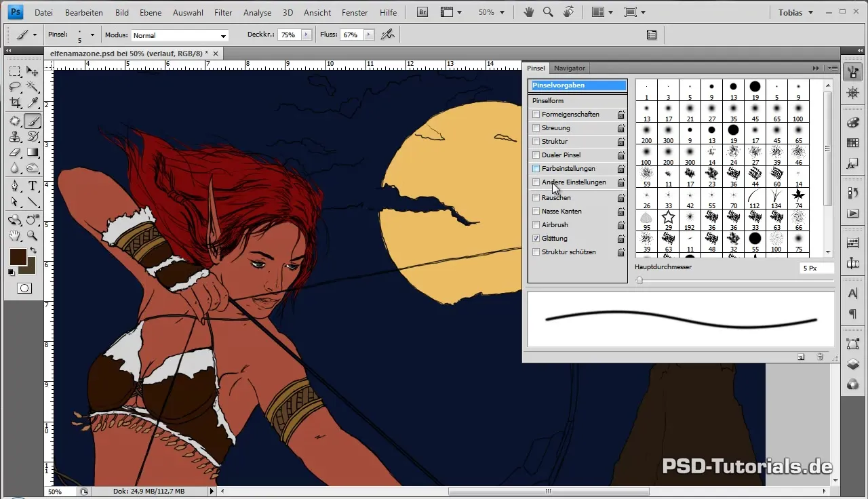Select the Move tool
Image resolution: width=868 pixels, height=499 pixels.
pyautogui.click(x=32, y=71)
